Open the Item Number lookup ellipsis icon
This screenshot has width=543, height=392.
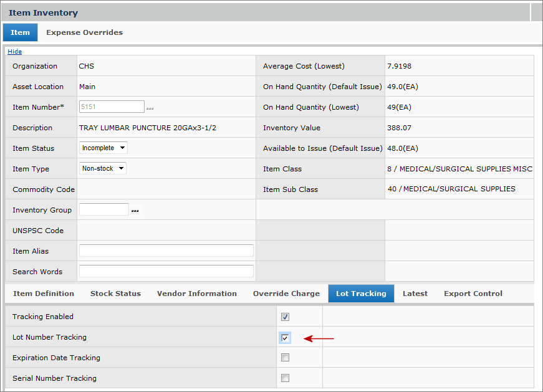150,108
